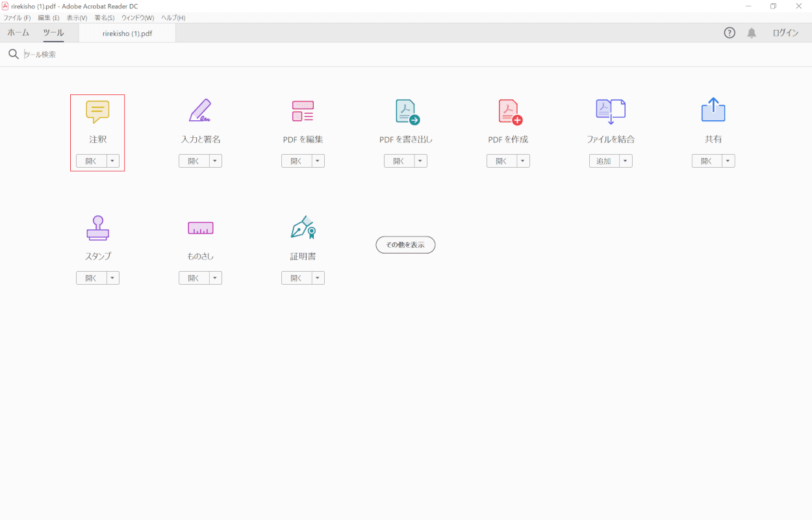Click 開く under 証明書
The width and height of the screenshot is (812, 520).
(x=296, y=278)
